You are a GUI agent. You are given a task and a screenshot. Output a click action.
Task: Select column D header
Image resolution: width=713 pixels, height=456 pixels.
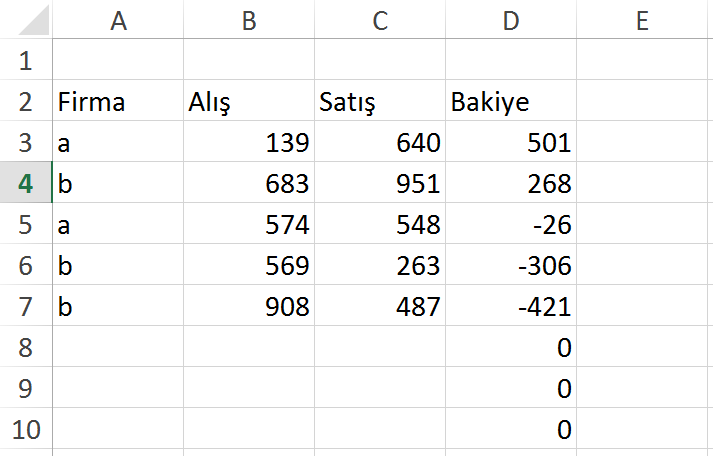pos(511,20)
